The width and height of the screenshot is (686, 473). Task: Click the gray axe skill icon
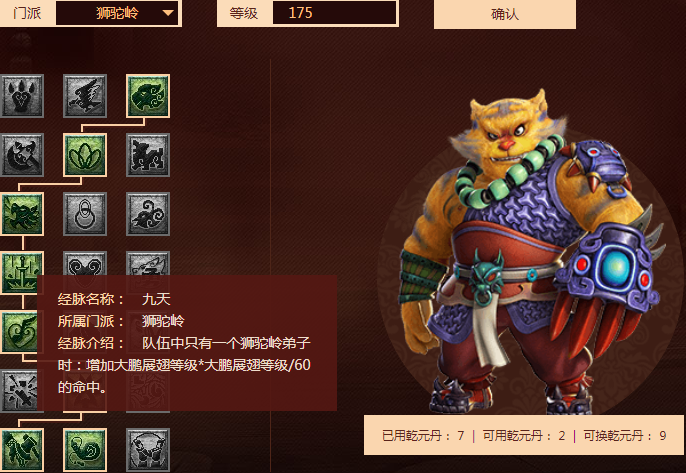click(x=21, y=155)
